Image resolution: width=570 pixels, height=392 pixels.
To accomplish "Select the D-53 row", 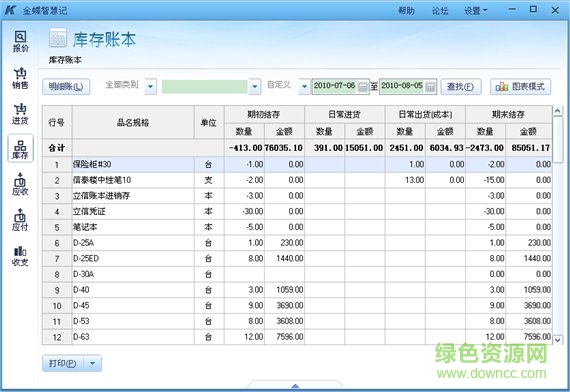I will point(297,321).
